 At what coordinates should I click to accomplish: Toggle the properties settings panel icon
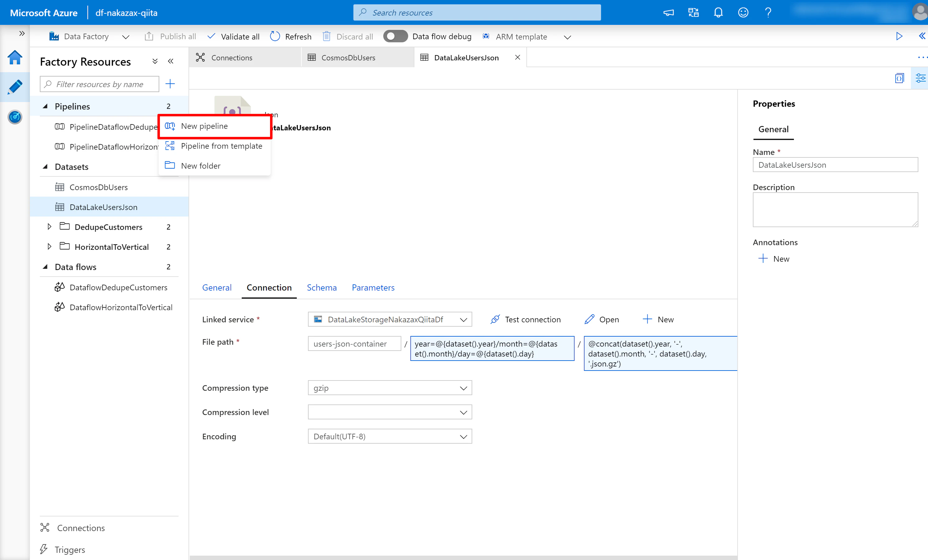[921, 78]
